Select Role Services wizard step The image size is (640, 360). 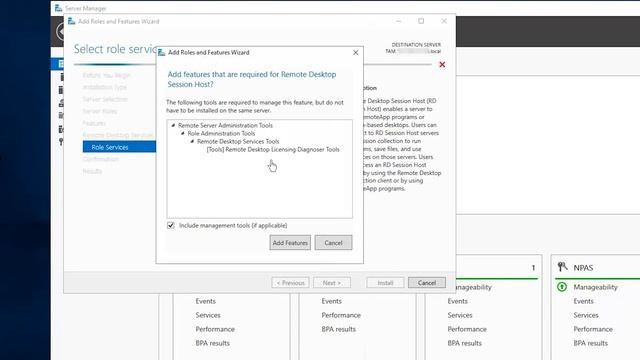(119, 147)
